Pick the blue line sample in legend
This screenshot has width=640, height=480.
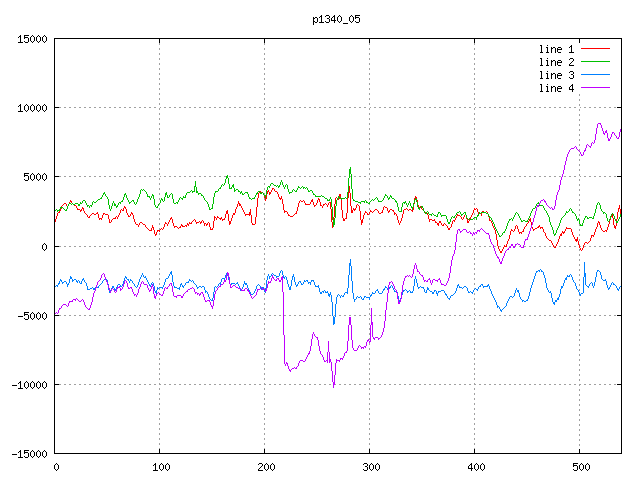click(x=596, y=75)
